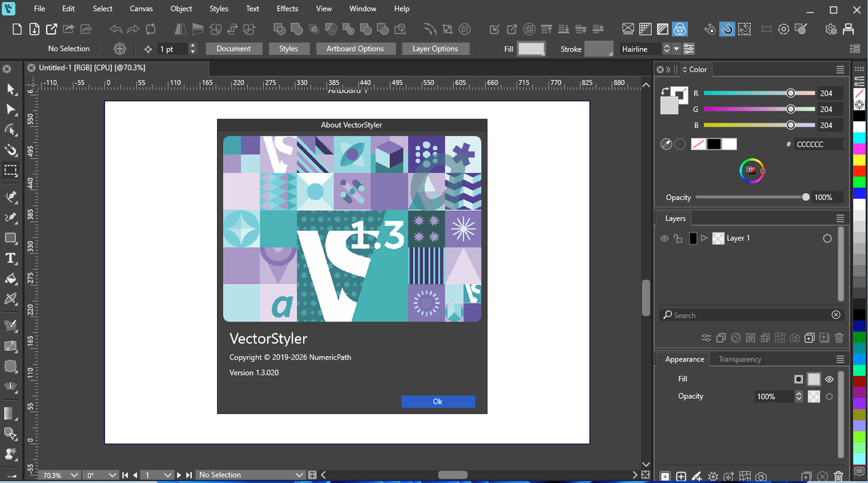This screenshot has height=483, width=868.
Task: Open the Hairline stroke width dropdown
Action: 645,49
